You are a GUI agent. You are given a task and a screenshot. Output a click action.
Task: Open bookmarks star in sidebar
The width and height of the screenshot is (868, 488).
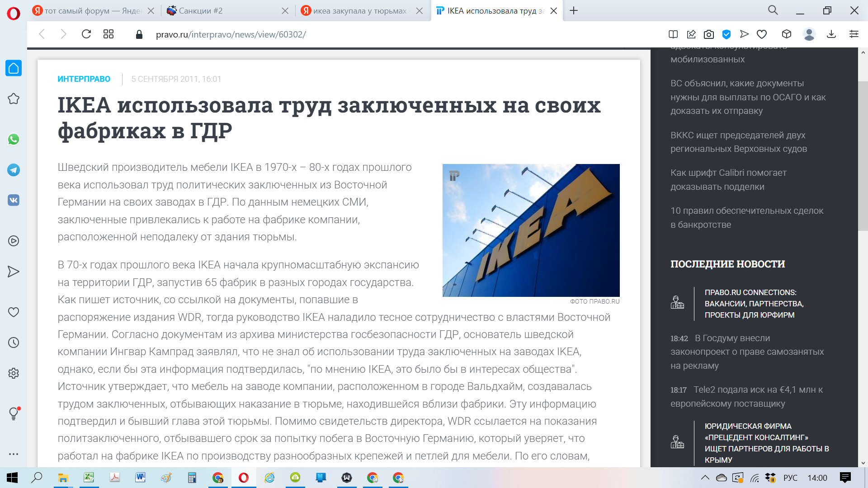(x=14, y=99)
